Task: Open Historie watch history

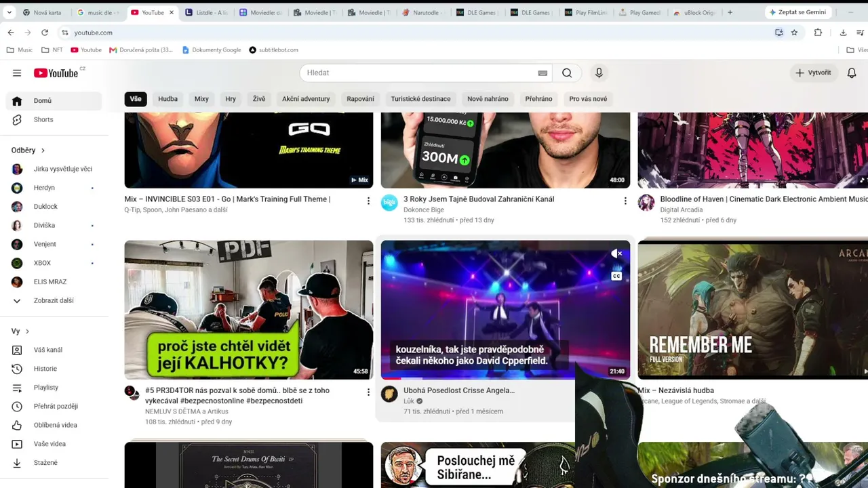Action: [x=54, y=369]
